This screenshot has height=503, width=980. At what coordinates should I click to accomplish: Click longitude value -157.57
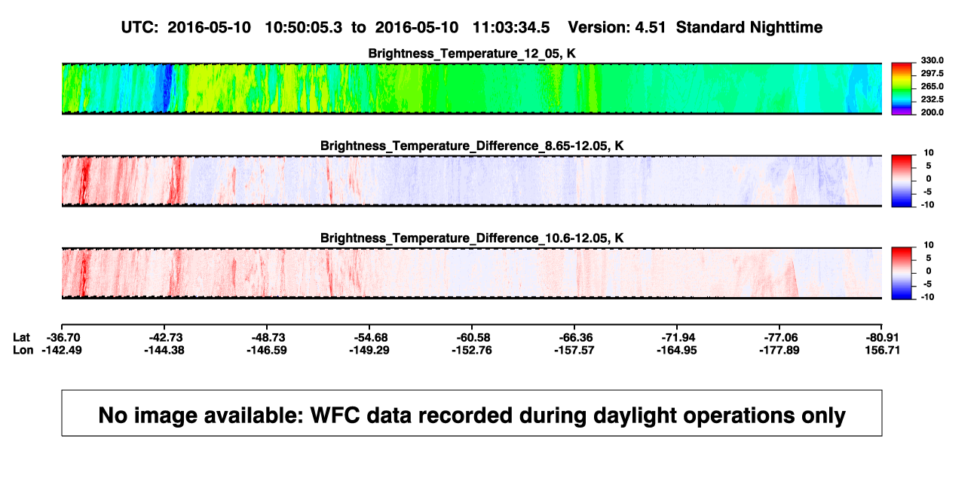coord(574,350)
